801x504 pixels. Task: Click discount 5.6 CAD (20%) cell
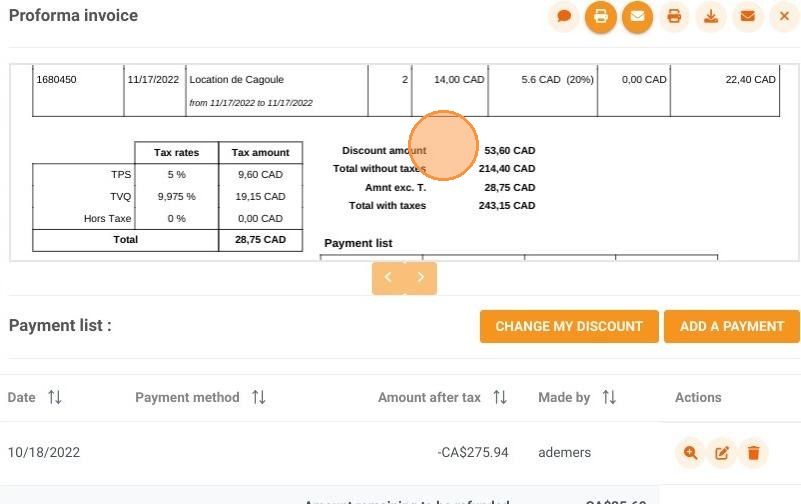(557, 80)
